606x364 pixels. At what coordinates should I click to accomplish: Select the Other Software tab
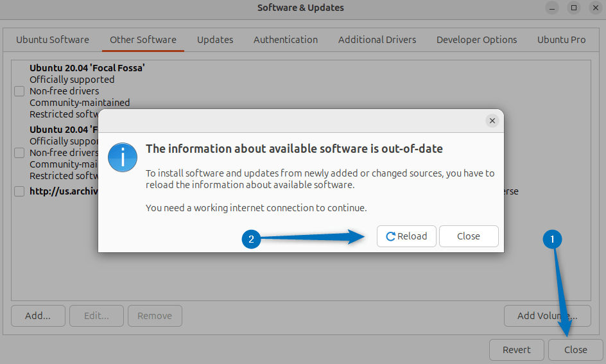point(143,40)
